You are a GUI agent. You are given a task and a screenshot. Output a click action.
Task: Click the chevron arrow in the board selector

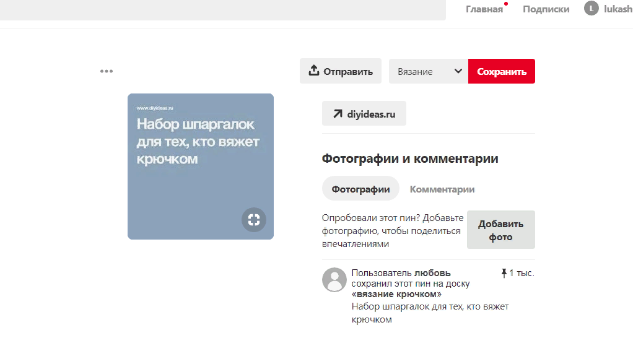[458, 71]
